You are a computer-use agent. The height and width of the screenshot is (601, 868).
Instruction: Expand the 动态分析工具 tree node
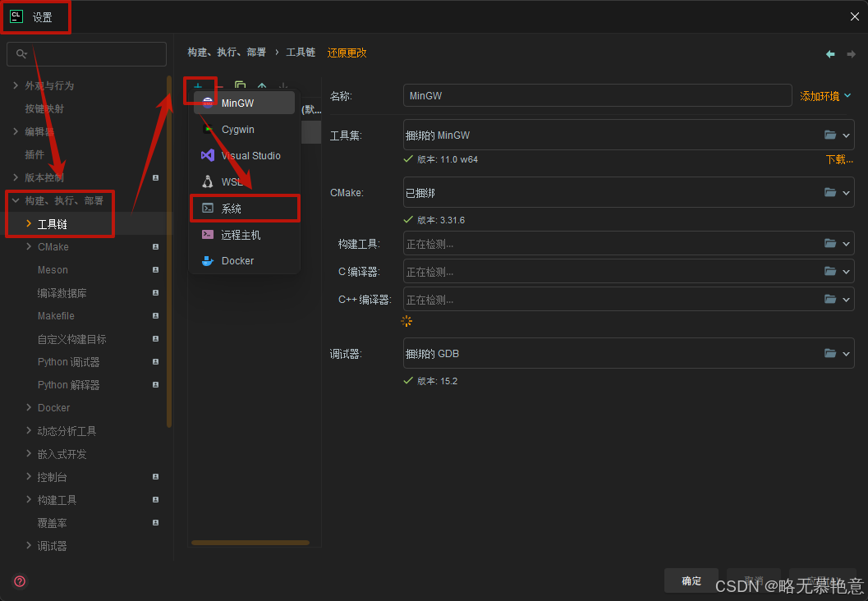pos(29,430)
